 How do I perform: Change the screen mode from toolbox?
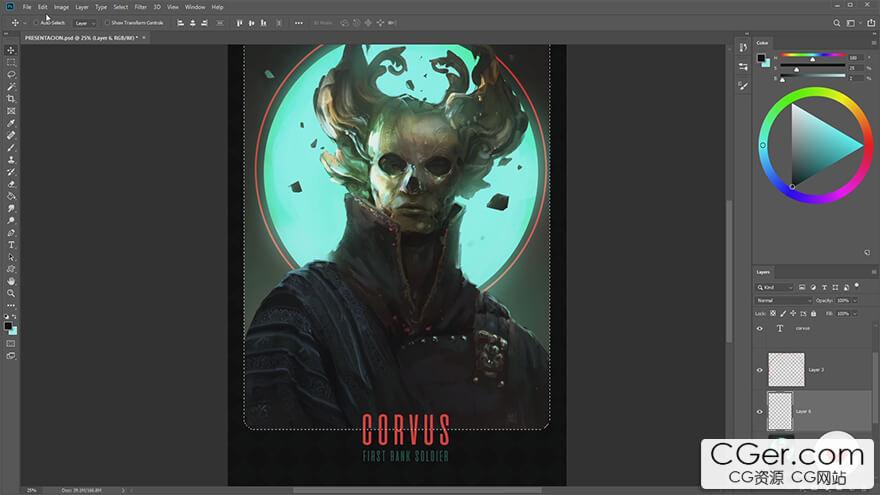pyautogui.click(x=11, y=356)
